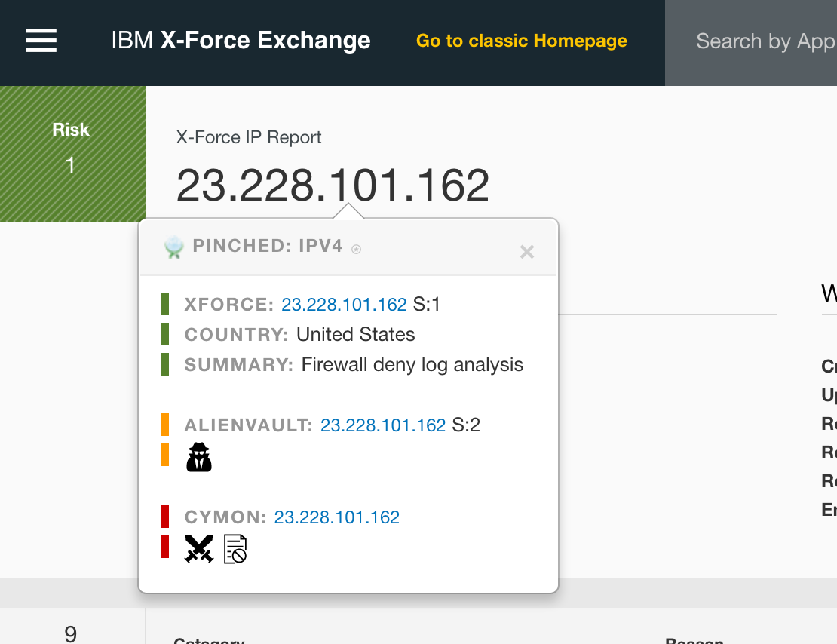Click the IBM X-Force Exchange logo title

tap(241, 41)
